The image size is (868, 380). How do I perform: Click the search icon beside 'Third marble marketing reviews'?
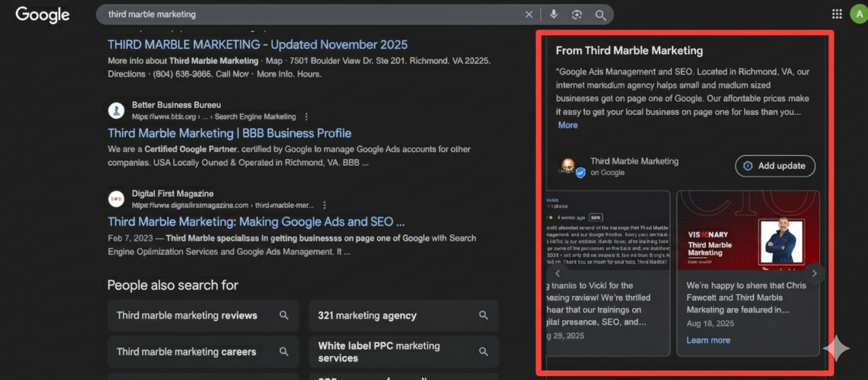click(x=284, y=316)
